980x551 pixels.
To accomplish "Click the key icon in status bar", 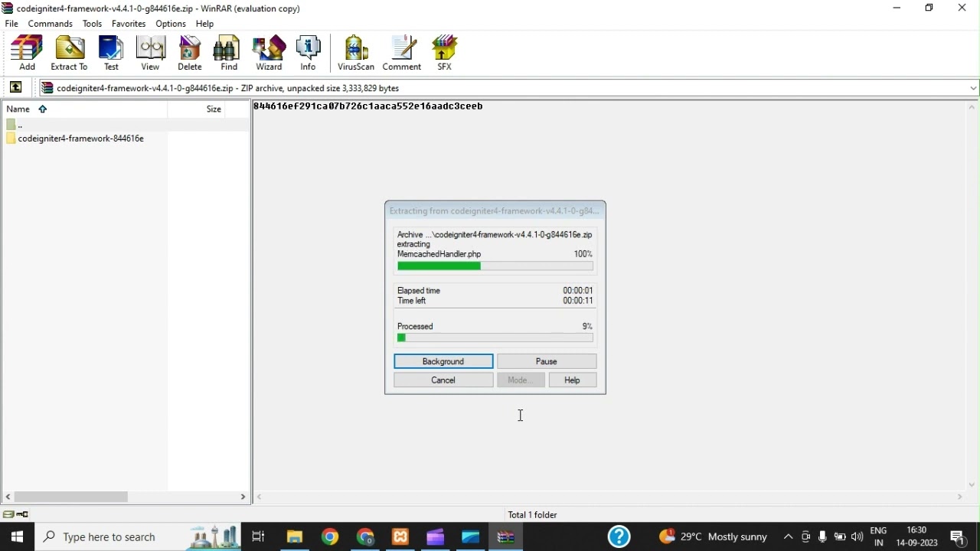I will tap(23, 515).
